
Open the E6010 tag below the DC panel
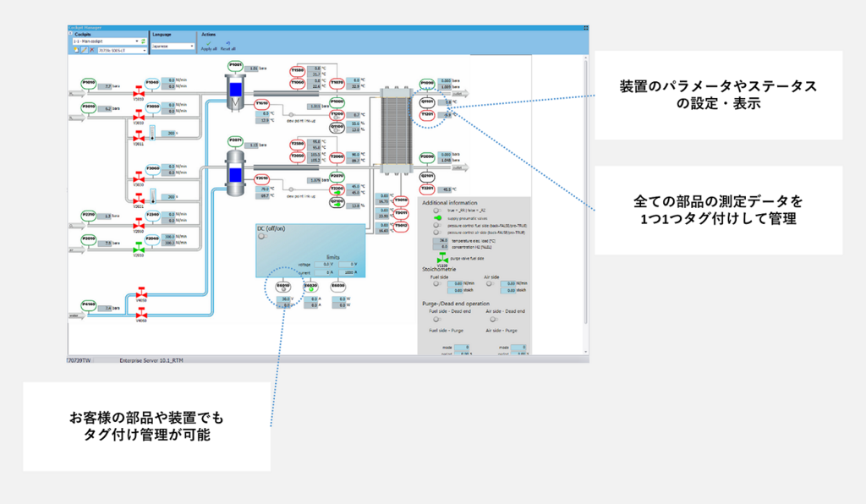click(x=283, y=285)
